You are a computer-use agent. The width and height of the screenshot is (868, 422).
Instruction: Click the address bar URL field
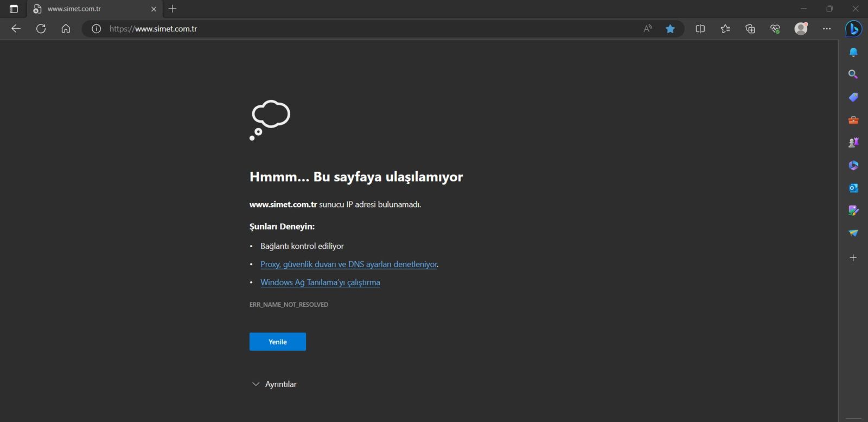tap(369, 29)
